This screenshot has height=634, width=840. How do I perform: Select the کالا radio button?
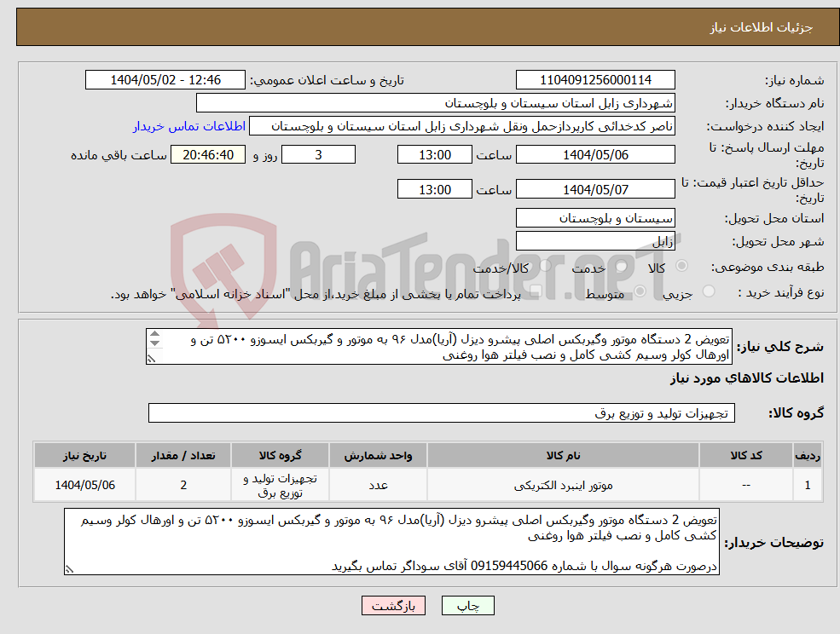coord(683,266)
